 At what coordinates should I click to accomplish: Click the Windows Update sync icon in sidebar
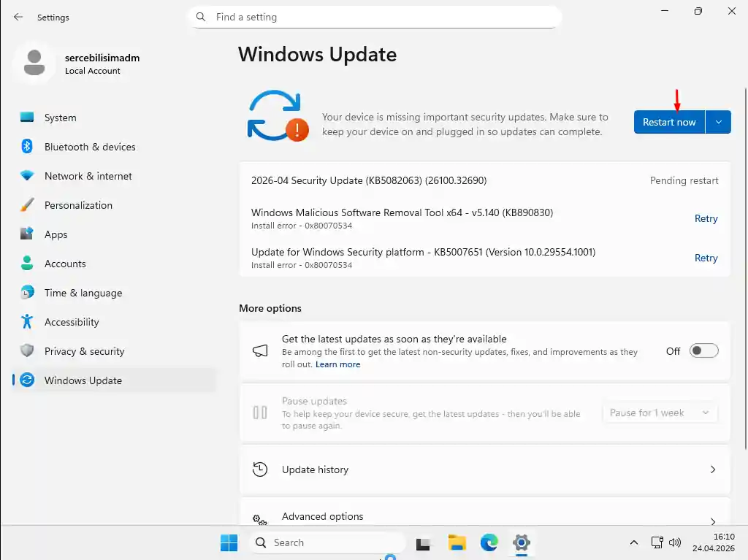[x=27, y=380]
